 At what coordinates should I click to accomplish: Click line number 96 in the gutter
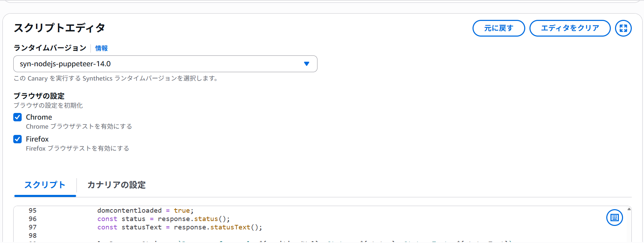pos(32,219)
